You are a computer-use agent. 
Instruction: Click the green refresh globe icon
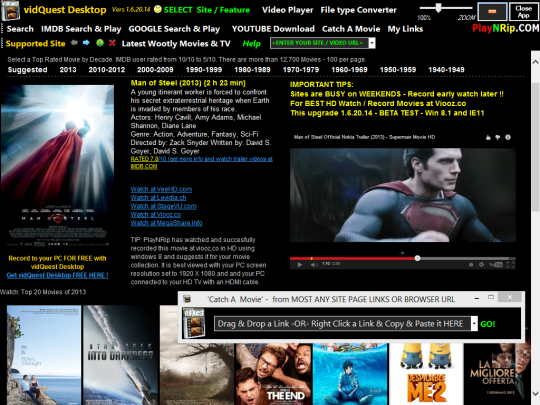pyautogui.click(x=100, y=43)
